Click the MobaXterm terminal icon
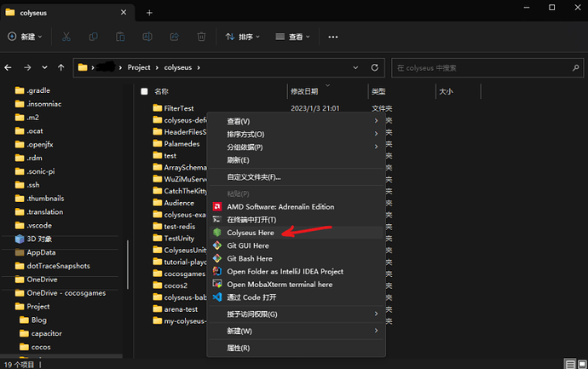 tap(217, 284)
